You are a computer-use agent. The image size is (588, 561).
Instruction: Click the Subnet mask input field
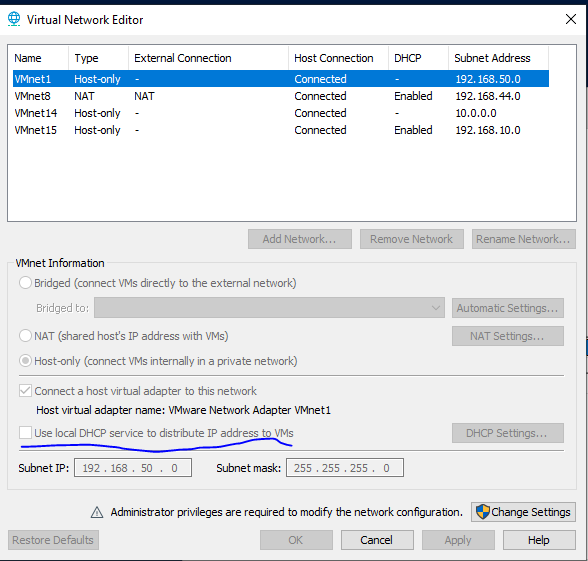[x=345, y=468]
